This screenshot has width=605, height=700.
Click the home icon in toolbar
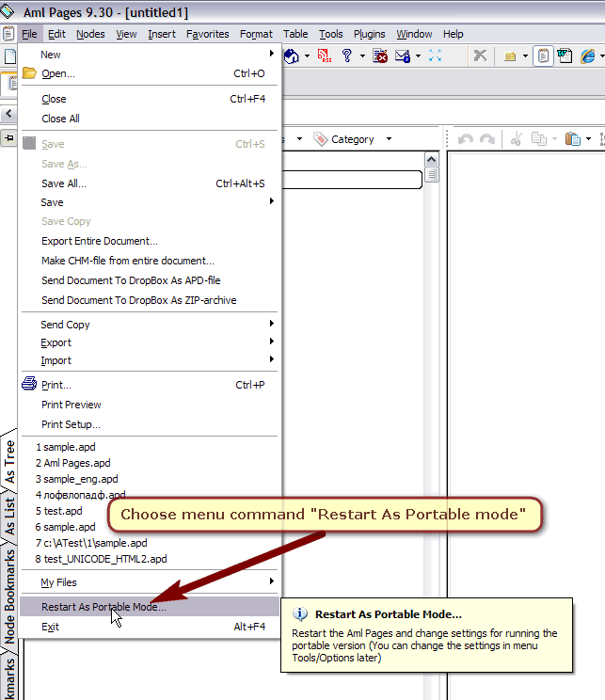pyautogui.click(x=291, y=56)
